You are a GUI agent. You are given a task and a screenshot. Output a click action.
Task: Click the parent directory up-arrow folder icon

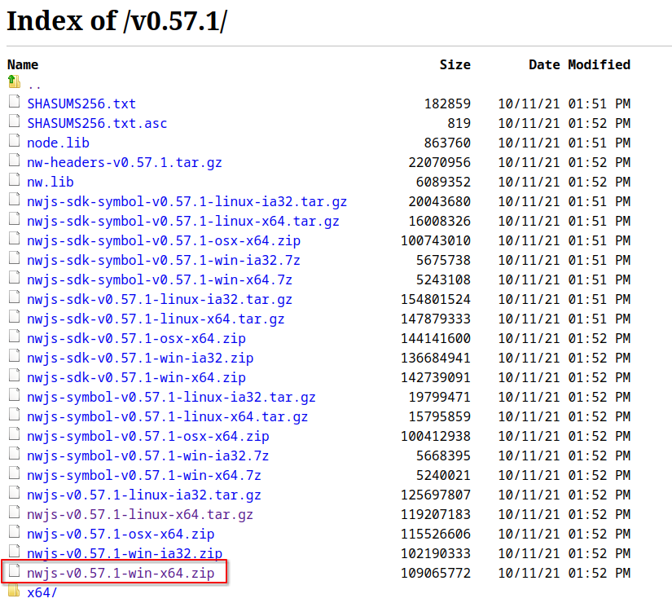(x=14, y=81)
